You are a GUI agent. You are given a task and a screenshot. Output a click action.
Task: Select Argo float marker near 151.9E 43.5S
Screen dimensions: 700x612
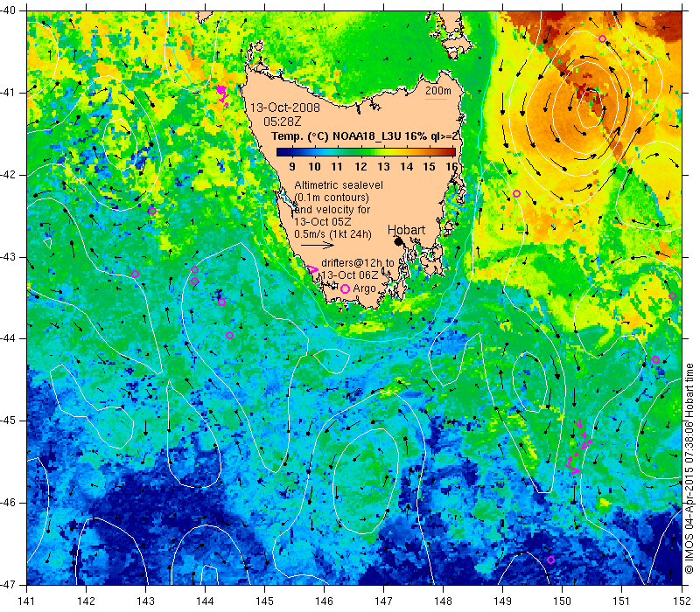pos(672,296)
